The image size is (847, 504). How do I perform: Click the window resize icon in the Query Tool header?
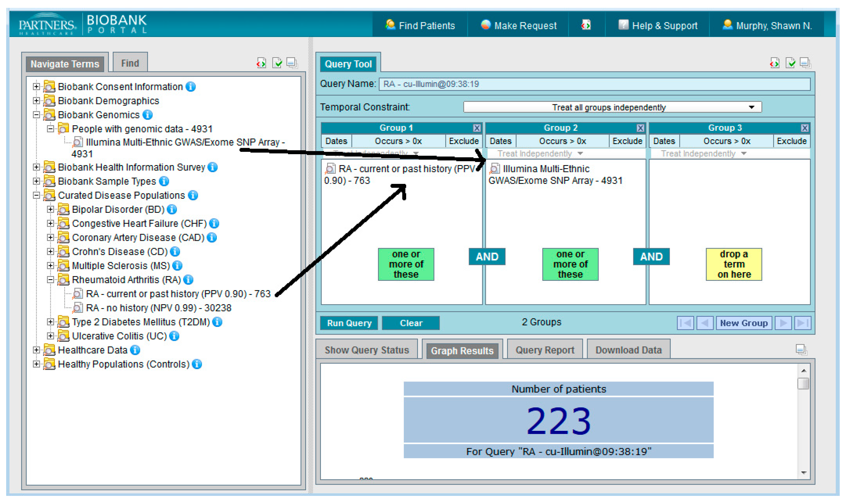(x=805, y=63)
